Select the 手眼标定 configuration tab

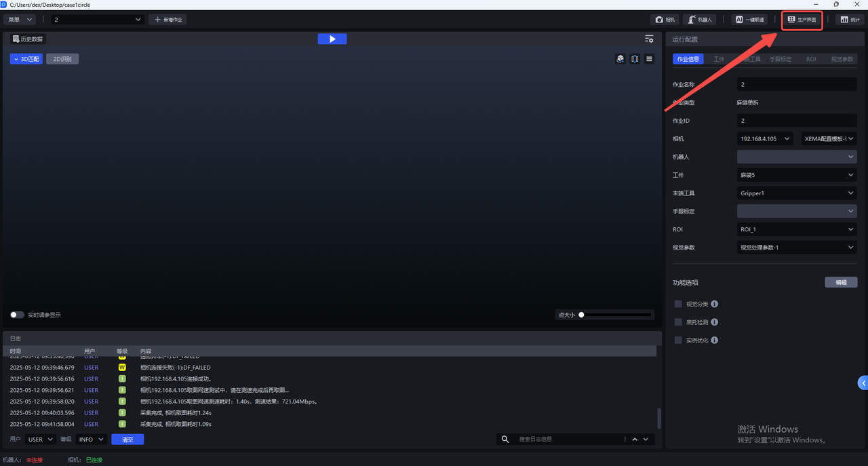[x=780, y=59]
